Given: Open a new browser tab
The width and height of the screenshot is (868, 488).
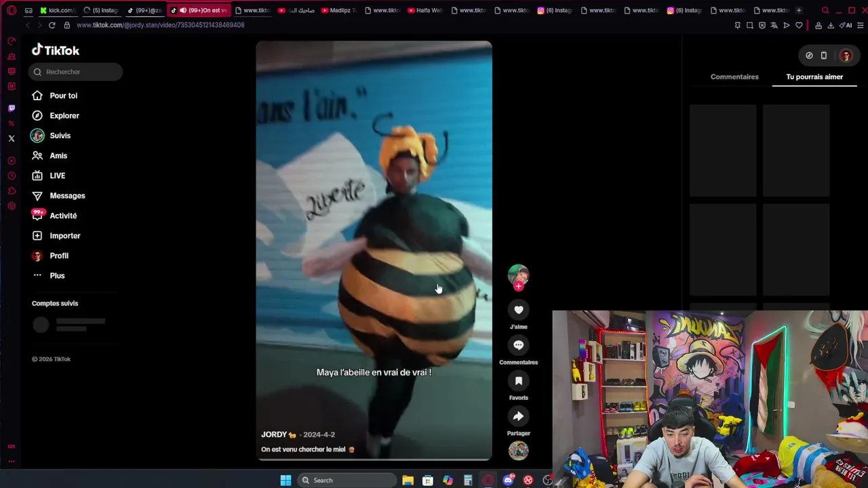Looking at the screenshot, I should [799, 10].
